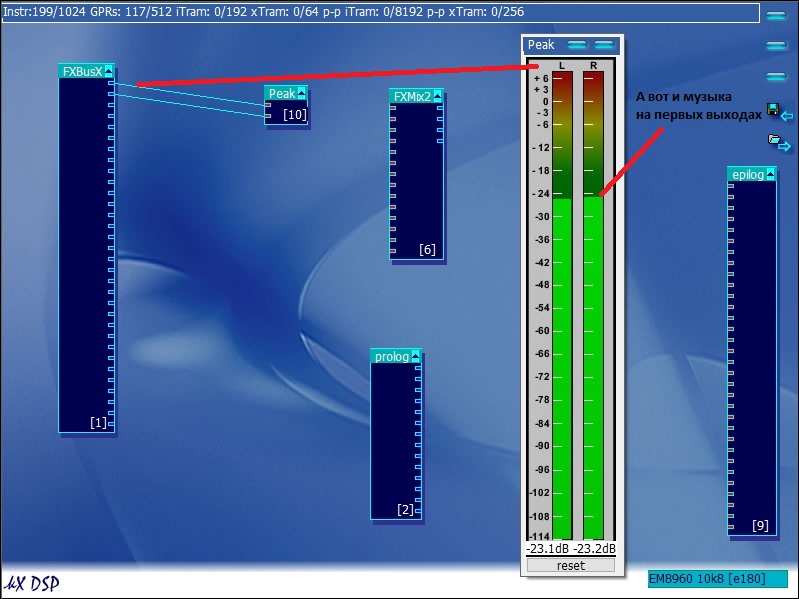Click left pill button in Peak meter titlebar

pyautogui.click(x=577, y=45)
